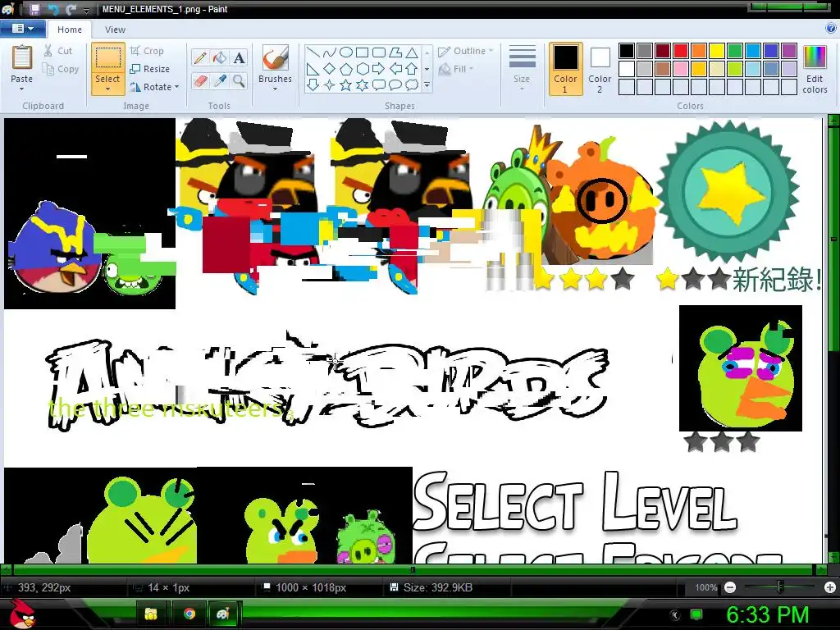
Task: Activate Color 2 background selector
Action: point(600,69)
